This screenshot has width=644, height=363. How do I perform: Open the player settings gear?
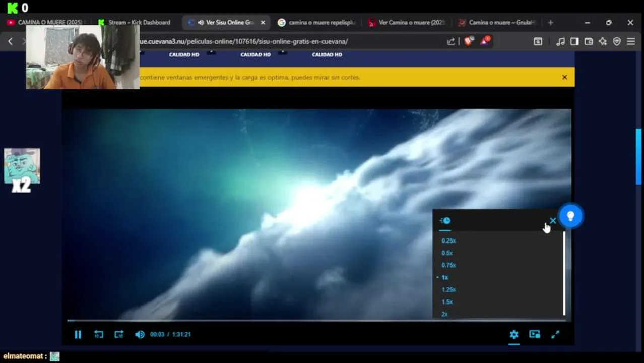point(513,334)
